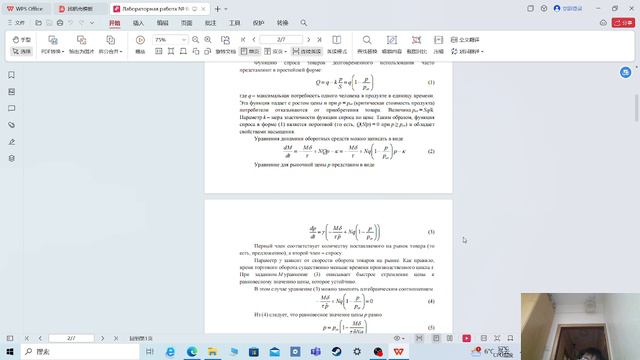Click the red play button in status bar

click(x=467, y=338)
